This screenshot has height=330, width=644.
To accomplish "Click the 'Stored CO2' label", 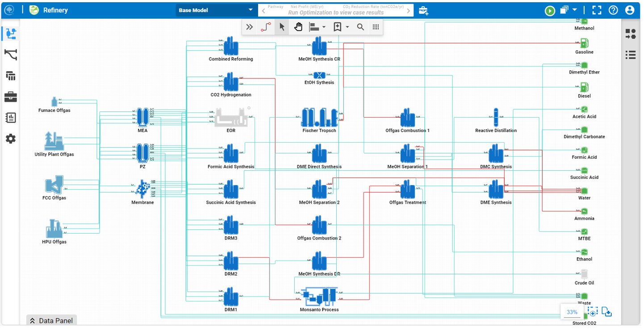I will pos(584,323).
